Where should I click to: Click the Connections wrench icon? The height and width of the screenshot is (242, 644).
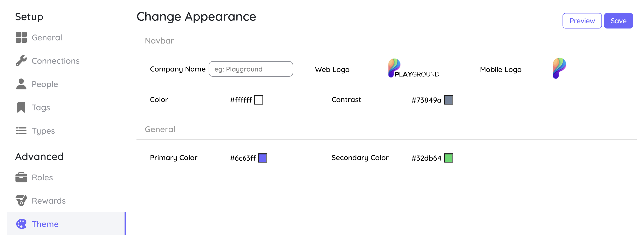point(21,61)
